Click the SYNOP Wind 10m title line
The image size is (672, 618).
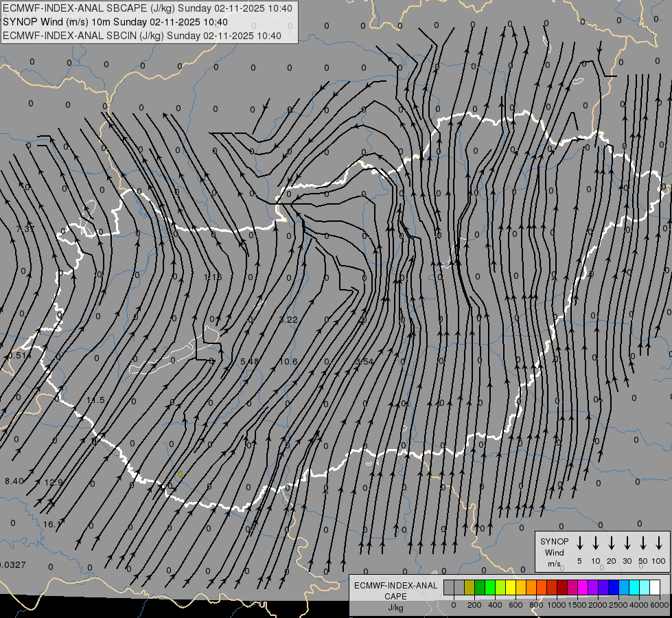(115, 22)
